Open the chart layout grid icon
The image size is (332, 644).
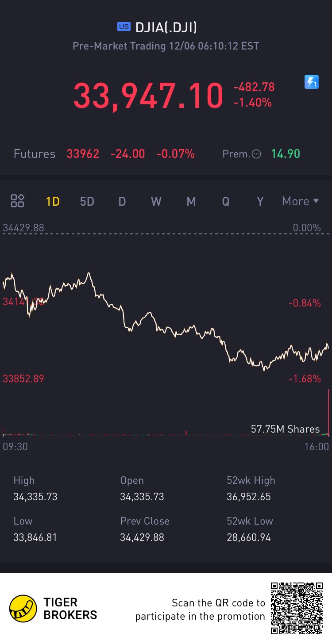pyautogui.click(x=17, y=201)
